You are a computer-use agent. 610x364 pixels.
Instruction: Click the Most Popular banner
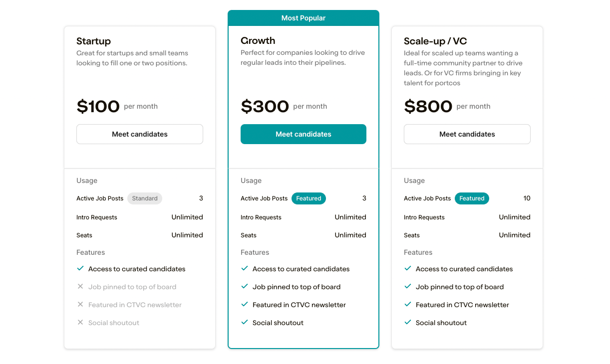(x=304, y=18)
